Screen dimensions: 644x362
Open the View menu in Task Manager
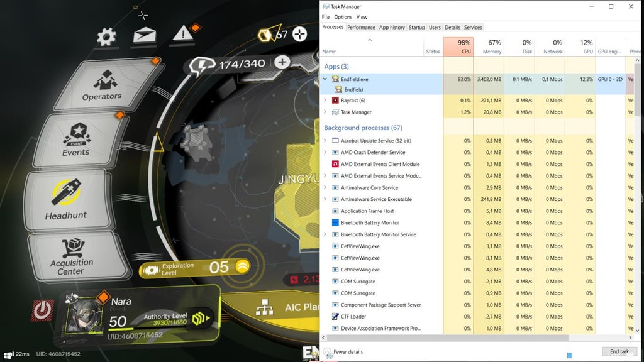pyautogui.click(x=362, y=17)
